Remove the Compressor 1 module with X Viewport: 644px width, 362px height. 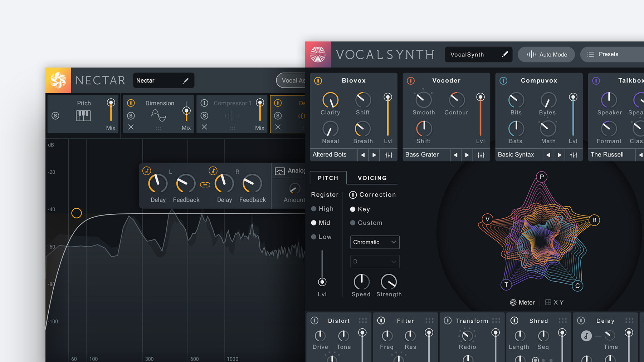[204, 127]
